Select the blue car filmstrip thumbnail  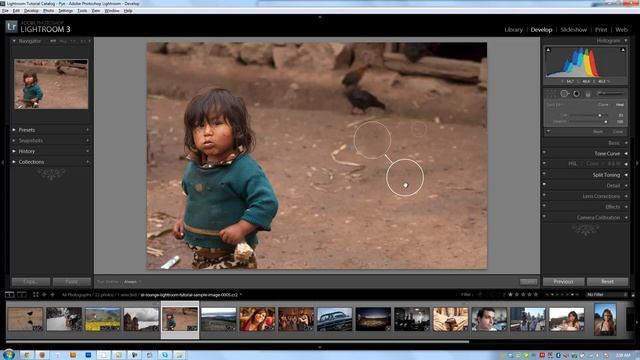point(335,319)
